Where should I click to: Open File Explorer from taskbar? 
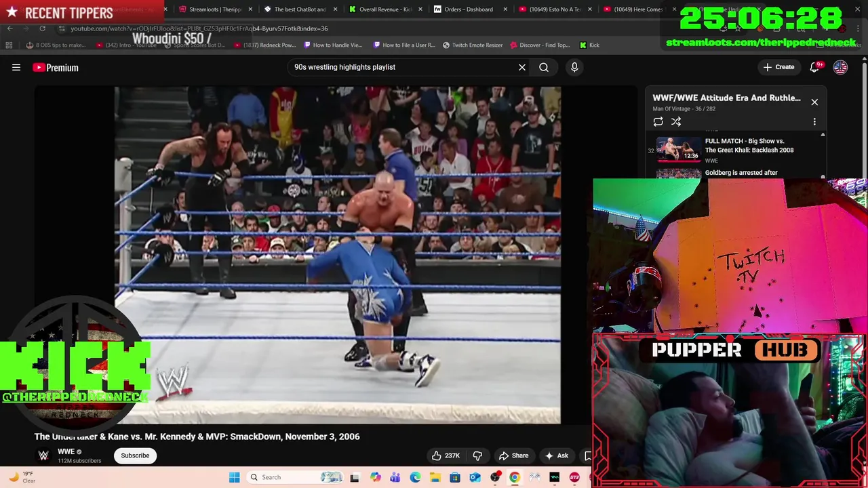tap(435, 477)
